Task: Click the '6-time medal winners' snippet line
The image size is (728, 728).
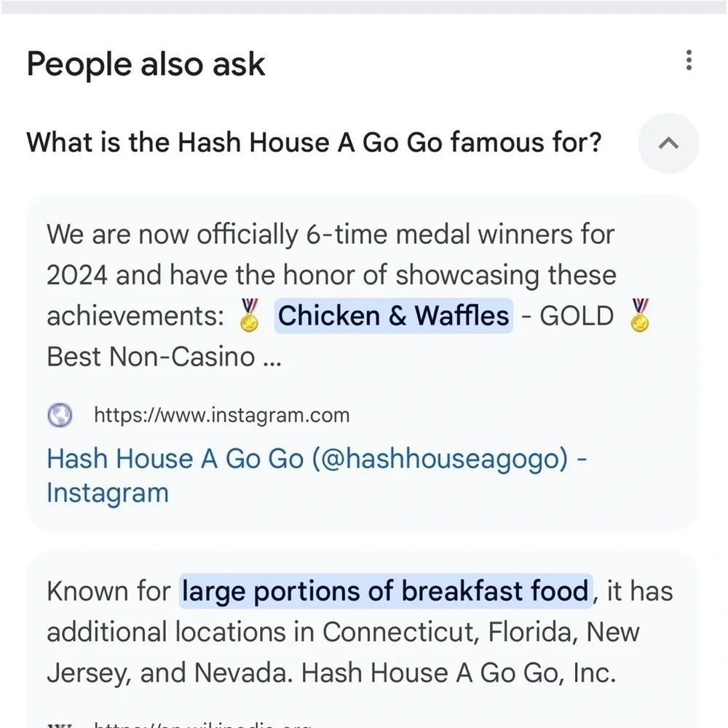Action: click(x=331, y=234)
